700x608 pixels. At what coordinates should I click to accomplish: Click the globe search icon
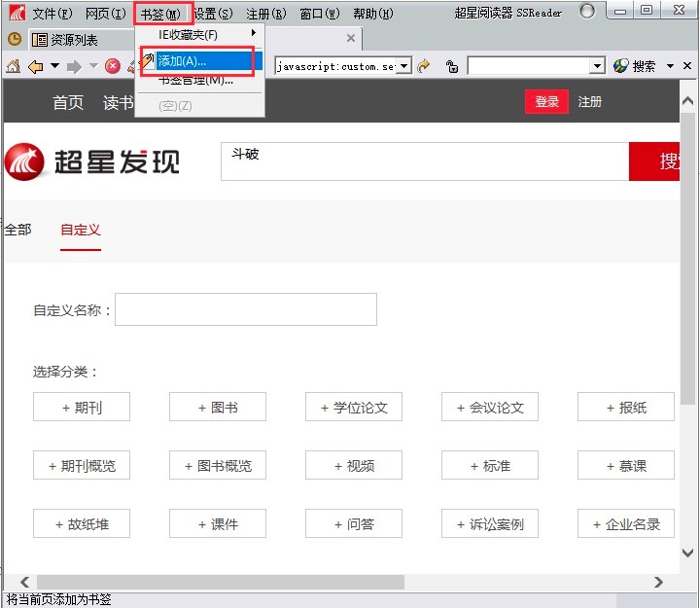click(x=621, y=66)
